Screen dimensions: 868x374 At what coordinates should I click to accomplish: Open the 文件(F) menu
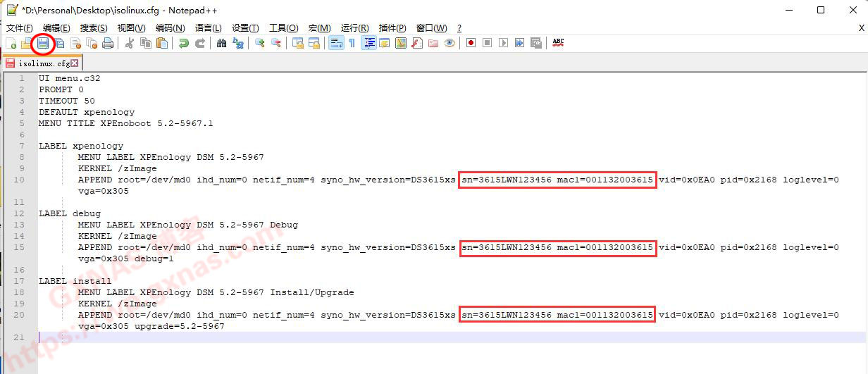(x=20, y=28)
